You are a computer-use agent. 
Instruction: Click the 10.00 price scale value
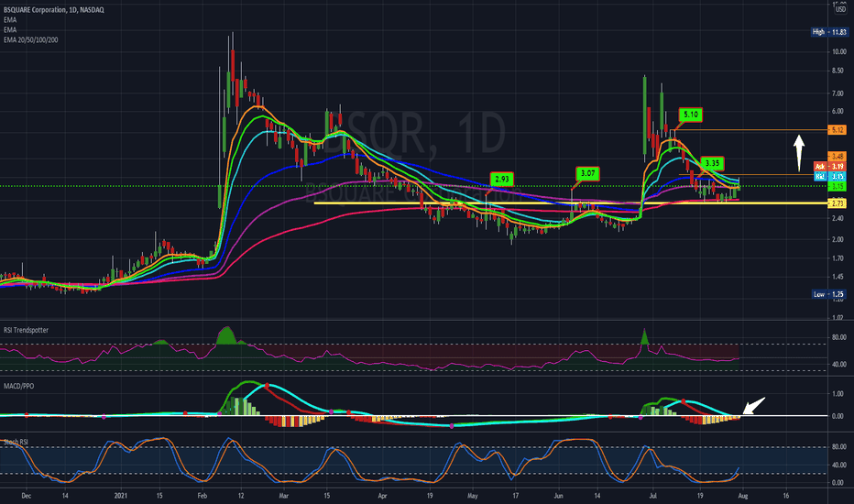pyautogui.click(x=838, y=51)
